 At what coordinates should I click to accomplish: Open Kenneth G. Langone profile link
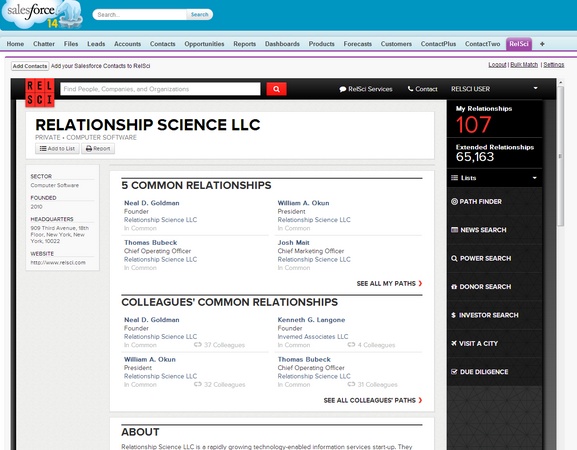pyautogui.click(x=311, y=320)
